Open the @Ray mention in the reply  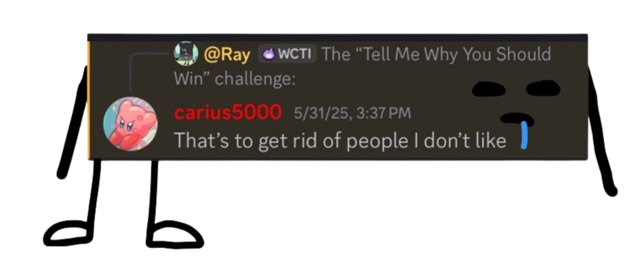pyautogui.click(x=227, y=55)
